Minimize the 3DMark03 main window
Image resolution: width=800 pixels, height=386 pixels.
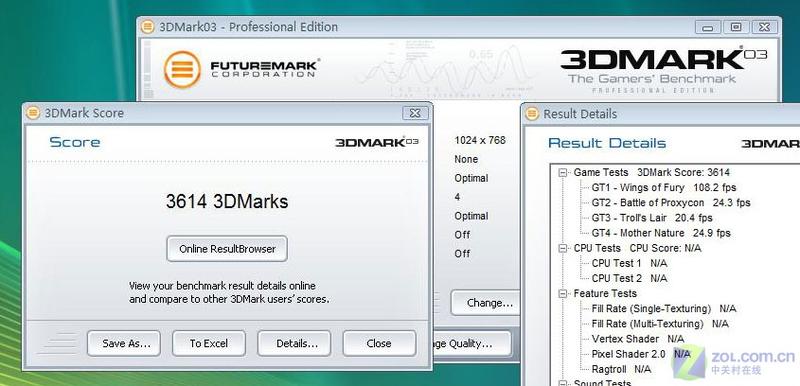(x=708, y=27)
